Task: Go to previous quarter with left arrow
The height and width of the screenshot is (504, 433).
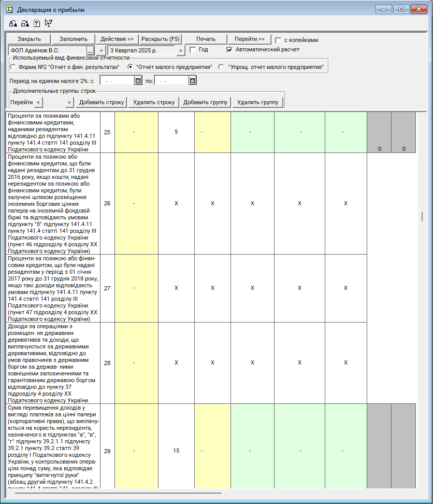Action: point(102,50)
